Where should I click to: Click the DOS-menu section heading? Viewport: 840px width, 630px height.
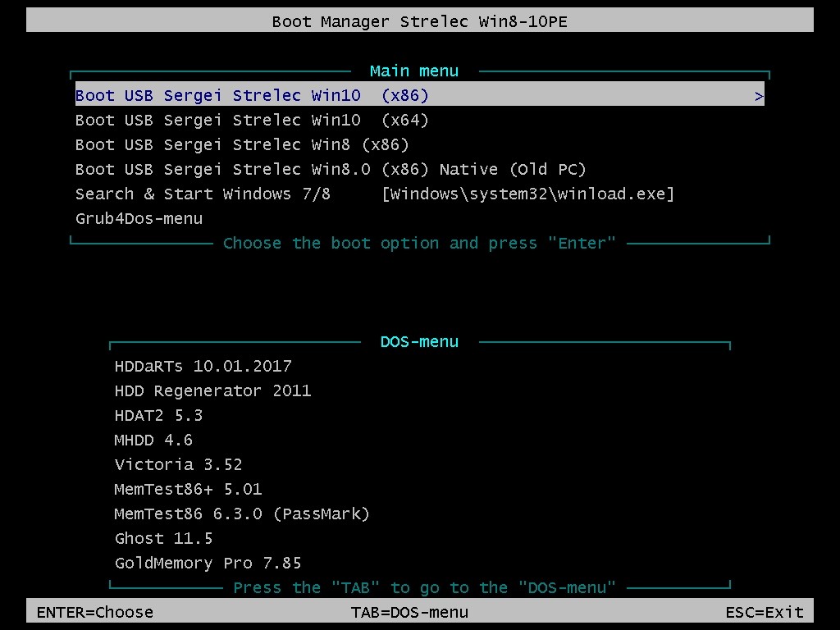tap(419, 342)
